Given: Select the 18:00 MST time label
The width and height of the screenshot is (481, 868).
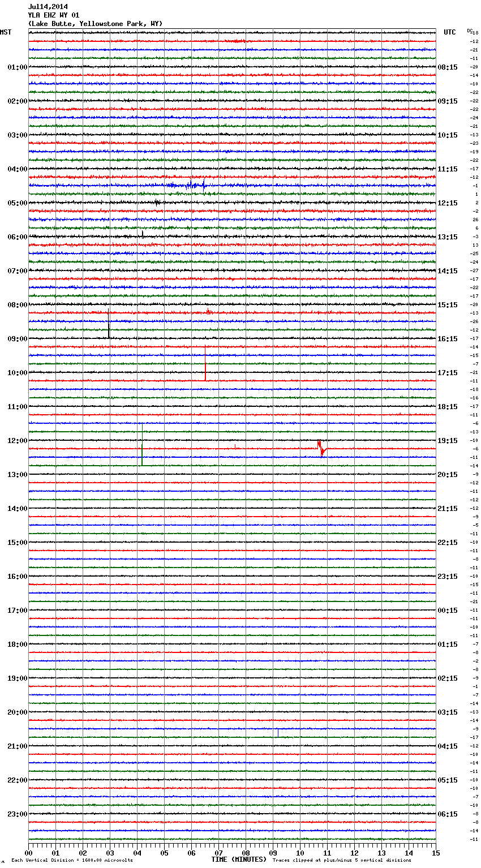Looking at the screenshot, I should [x=18, y=644].
